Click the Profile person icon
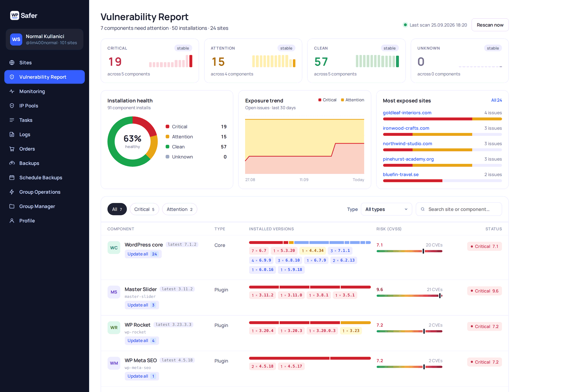The width and height of the screenshot is (575, 392). [x=12, y=220]
